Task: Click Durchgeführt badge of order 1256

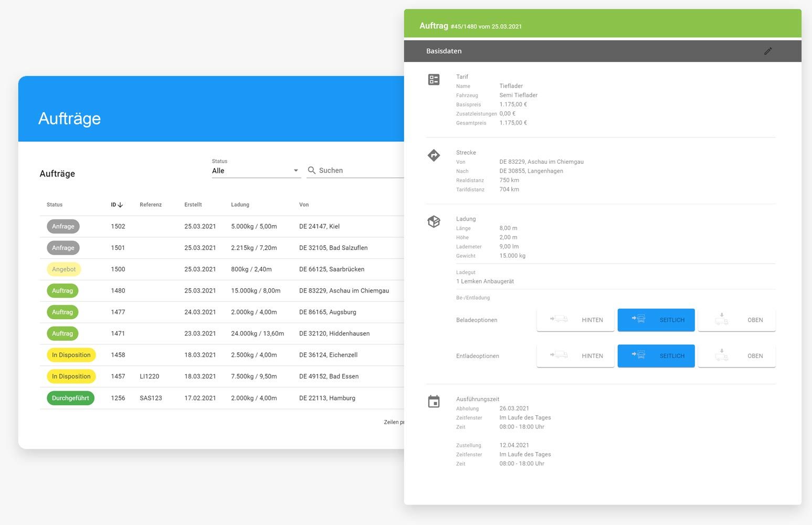Action: pos(70,398)
